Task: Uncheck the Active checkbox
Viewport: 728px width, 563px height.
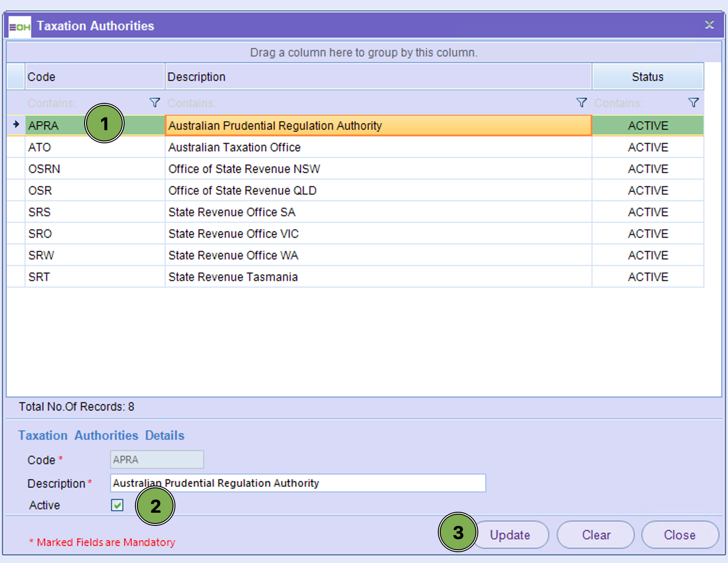Action: coord(117,505)
